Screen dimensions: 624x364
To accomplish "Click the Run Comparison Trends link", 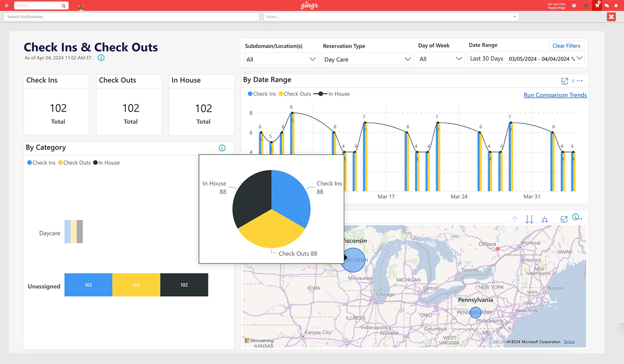I will 555,95.
